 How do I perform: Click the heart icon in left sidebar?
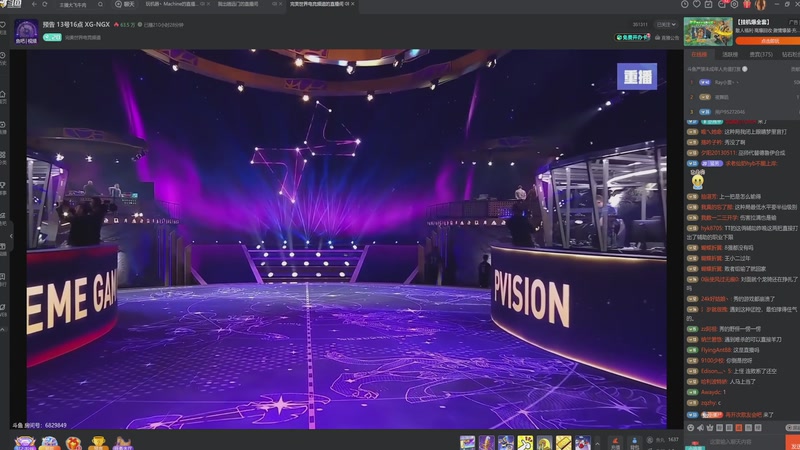coord(3,26)
